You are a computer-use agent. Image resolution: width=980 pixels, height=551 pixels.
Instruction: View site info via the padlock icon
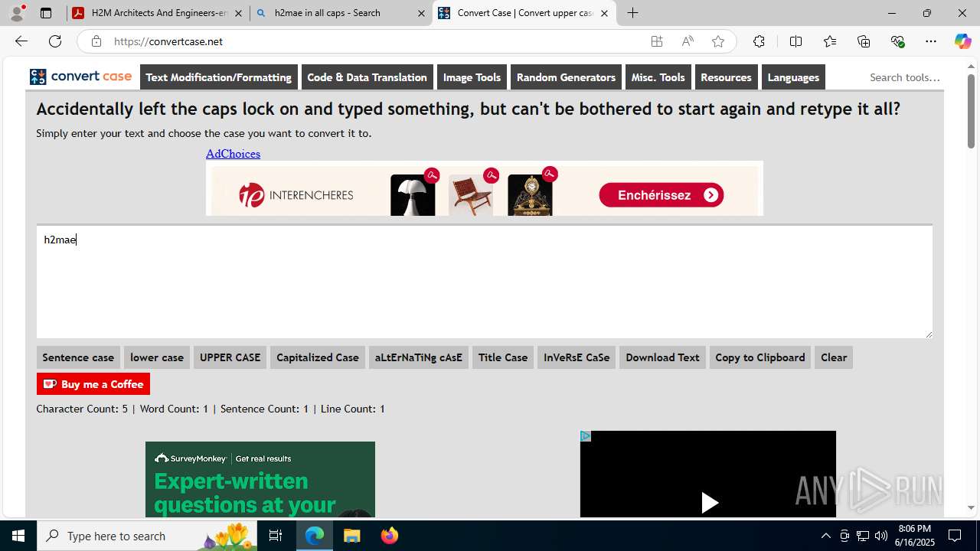(x=96, y=41)
